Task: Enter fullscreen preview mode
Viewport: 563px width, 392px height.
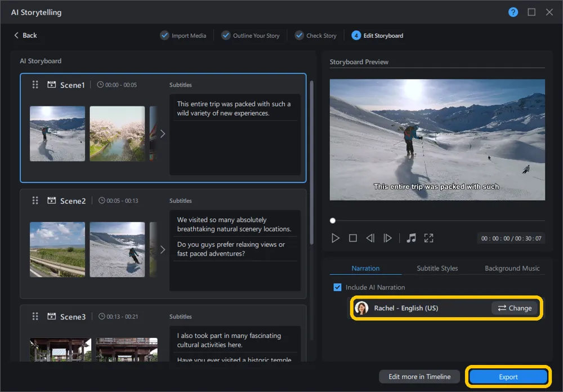Action: click(428, 238)
